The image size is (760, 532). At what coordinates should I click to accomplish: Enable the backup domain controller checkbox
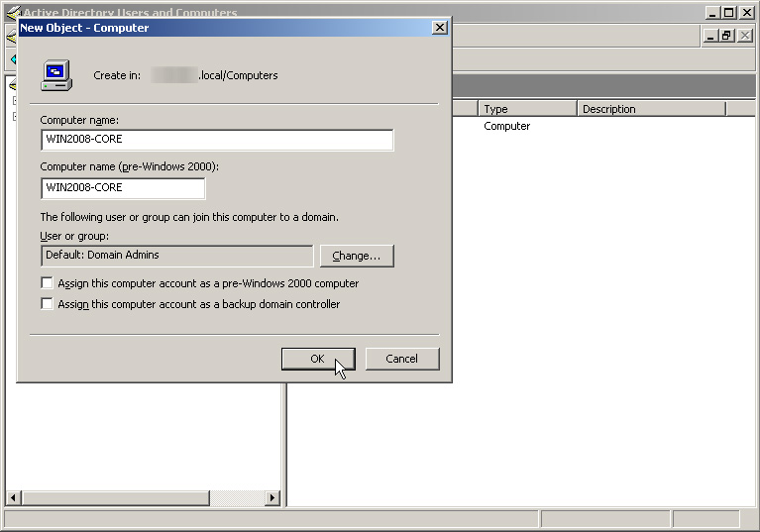(x=47, y=304)
